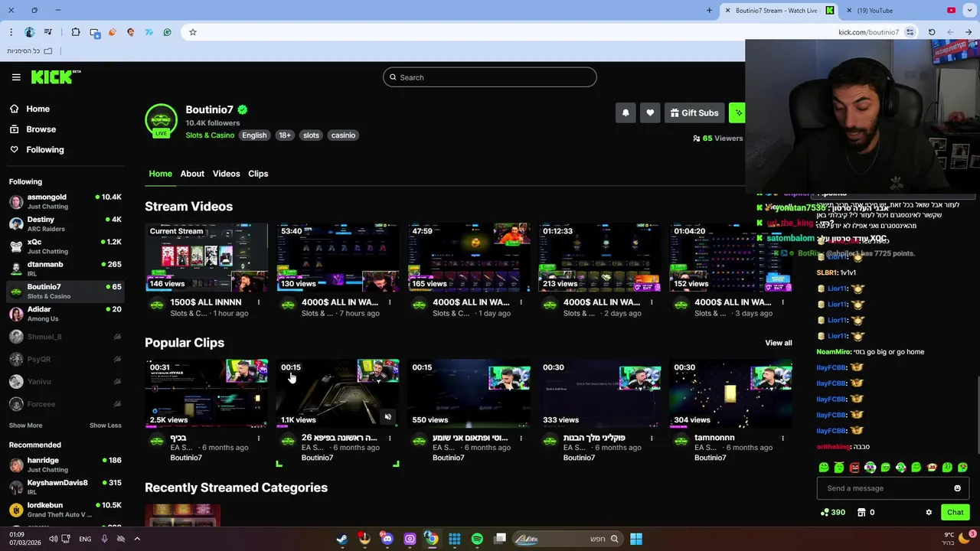Click the slots tag
This screenshot has width=980, height=551.
(x=311, y=135)
